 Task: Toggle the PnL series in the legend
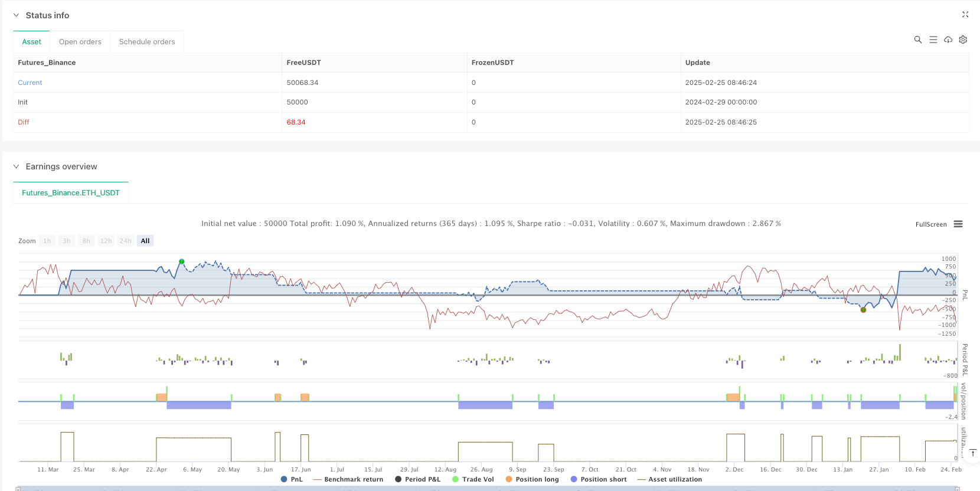point(292,479)
